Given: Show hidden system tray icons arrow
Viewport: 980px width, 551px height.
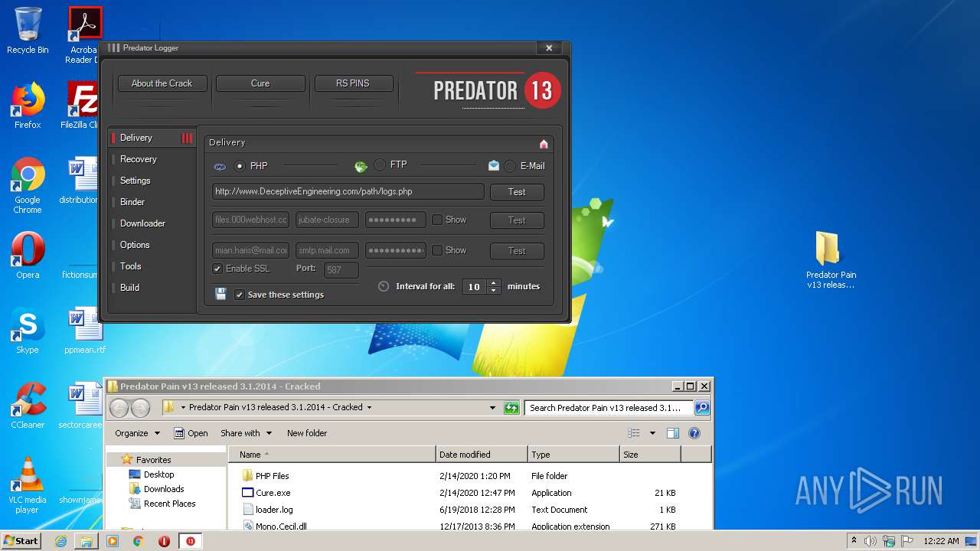Looking at the screenshot, I should coord(854,541).
